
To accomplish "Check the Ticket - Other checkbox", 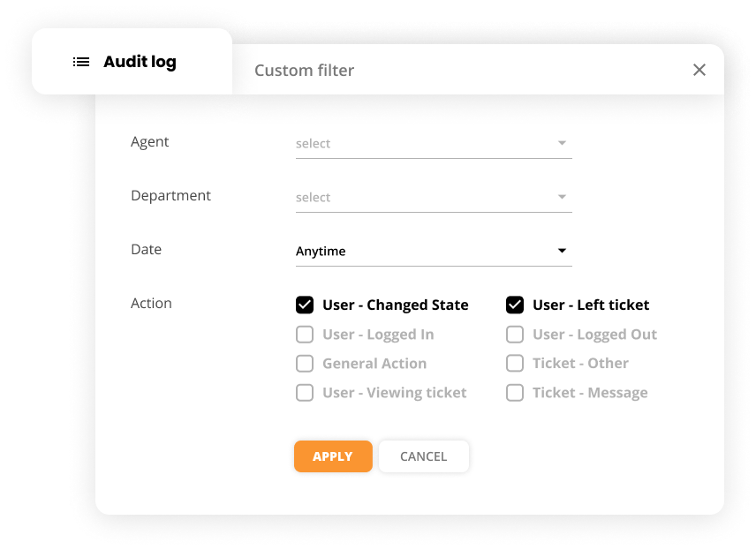I will [515, 363].
